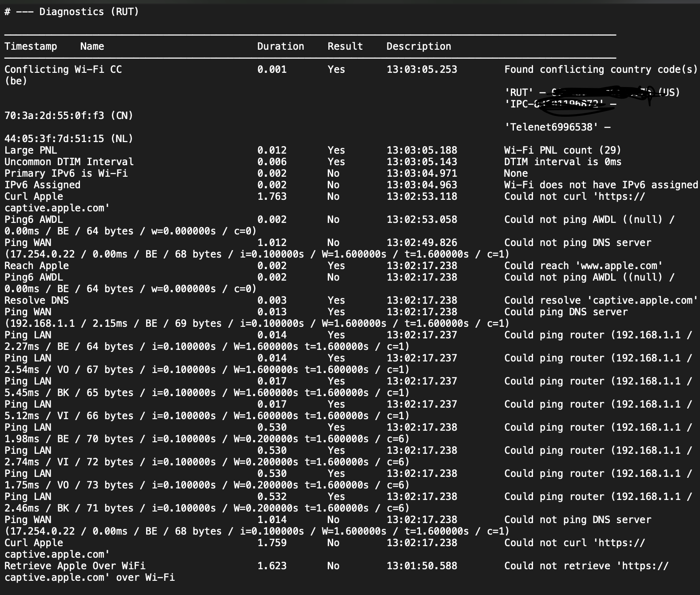This screenshot has width=700, height=595.
Task: Click the 'Resolve DNS' row name
Action: click(36, 300)
